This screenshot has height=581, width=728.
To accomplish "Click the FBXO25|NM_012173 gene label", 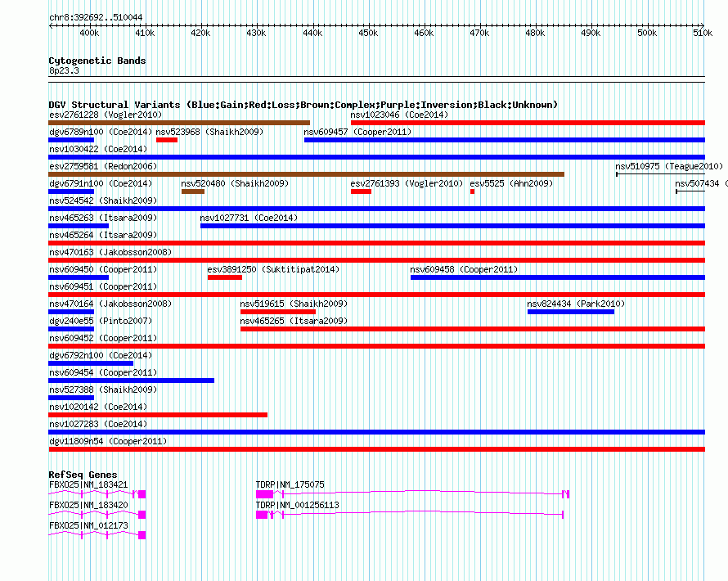I will point(88,525).
